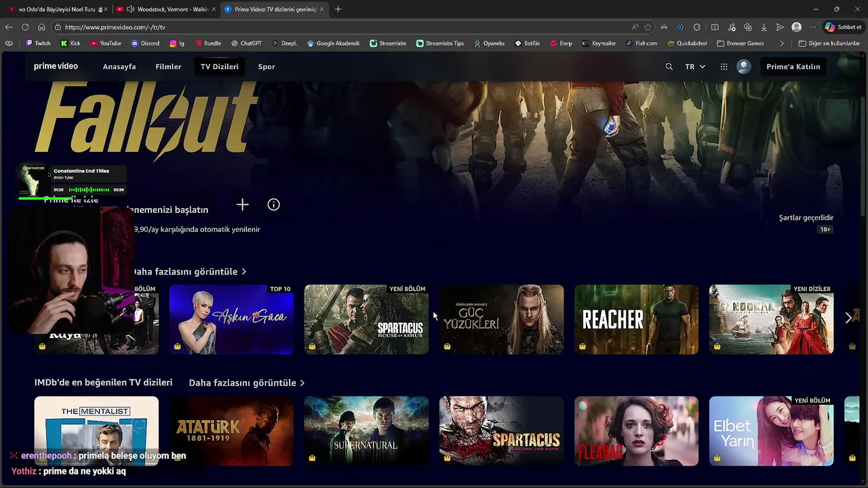Screen dimensions: 868x488
Task: Open Oyuneks bookmark
Action: (x=488, y=43)
